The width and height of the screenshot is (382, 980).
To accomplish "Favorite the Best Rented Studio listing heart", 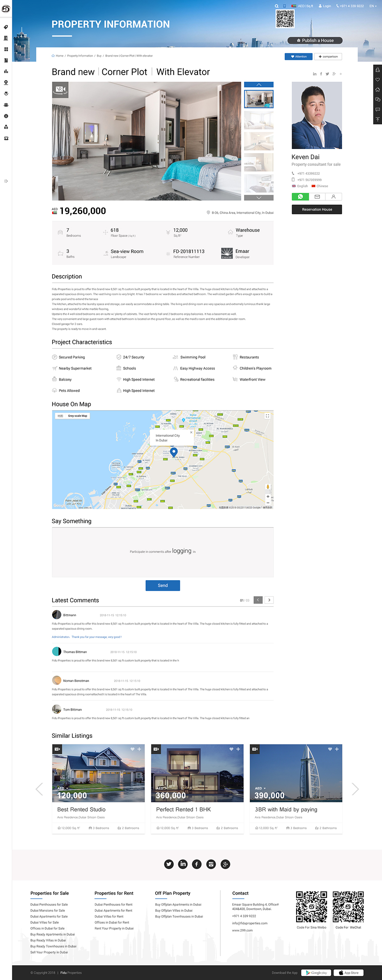I will [x=132, y=749].
